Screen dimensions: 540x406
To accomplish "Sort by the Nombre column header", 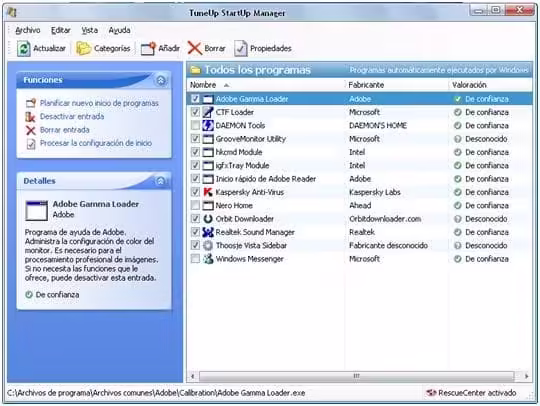I will (266, 85).
